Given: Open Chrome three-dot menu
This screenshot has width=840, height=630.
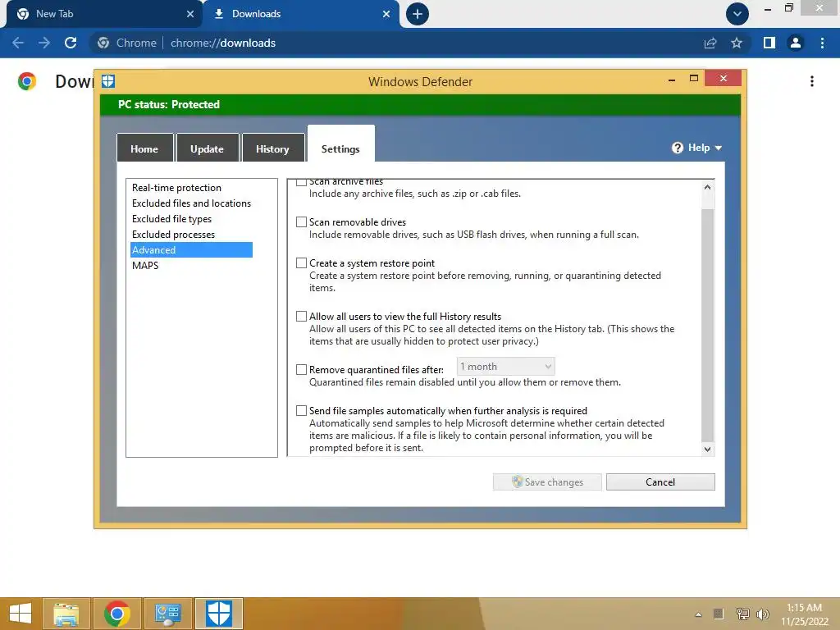Looking at the screenshot, I should [x=822, y=43].
